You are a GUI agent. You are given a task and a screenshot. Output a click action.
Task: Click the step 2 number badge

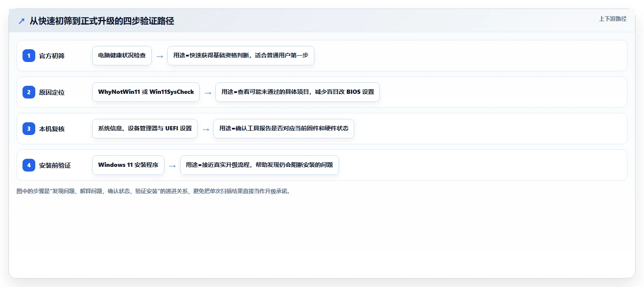point(29,92)
